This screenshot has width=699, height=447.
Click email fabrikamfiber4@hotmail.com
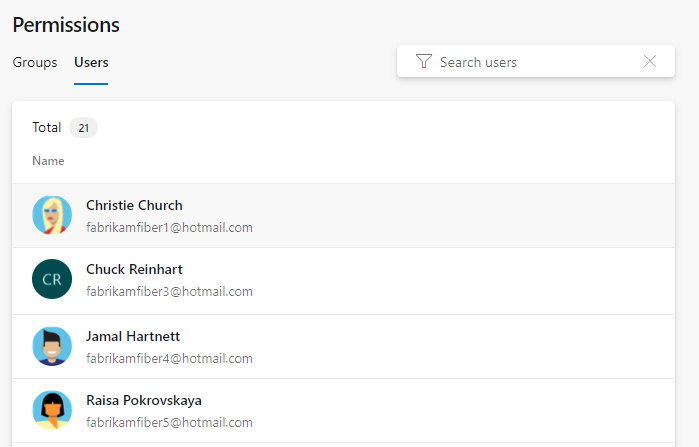(x=169, y=358)
